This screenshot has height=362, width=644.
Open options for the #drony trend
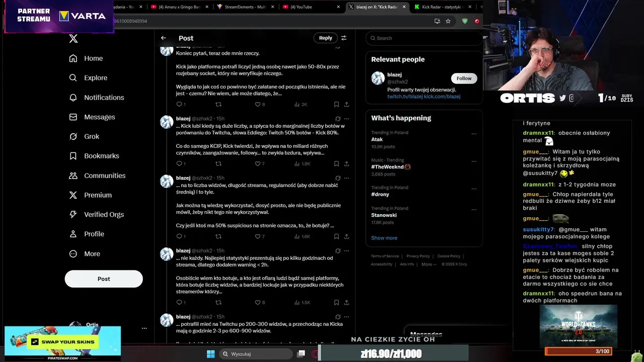(474, 189)
